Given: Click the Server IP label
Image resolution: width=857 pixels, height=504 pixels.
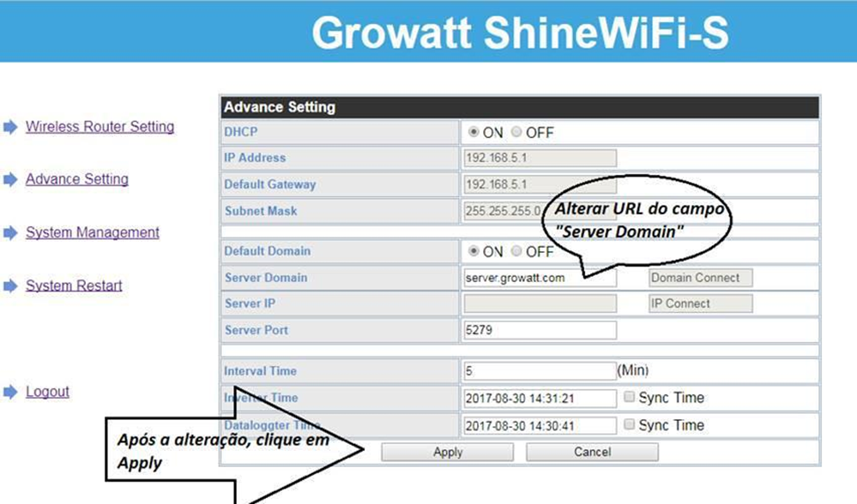Looking at the screenshot, I should [x=250, y=303].
